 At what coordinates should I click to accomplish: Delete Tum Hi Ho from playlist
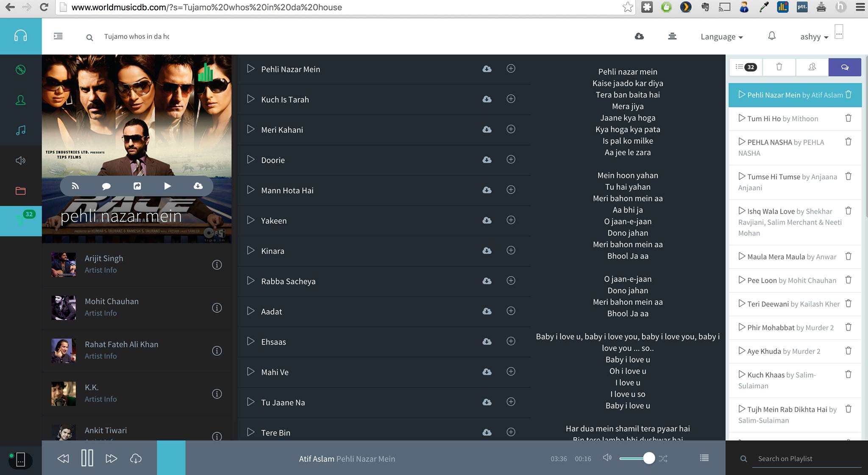click(849, 118)
